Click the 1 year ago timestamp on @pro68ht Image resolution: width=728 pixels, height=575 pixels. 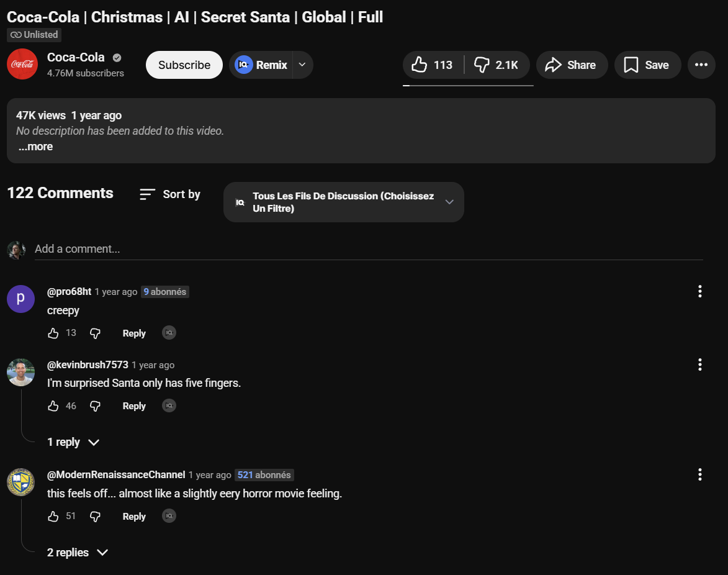tap(116, 292)
